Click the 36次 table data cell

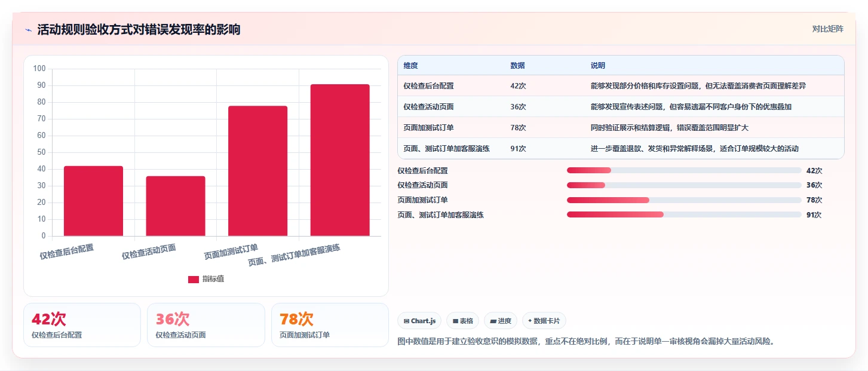pyautogui.click(x=518, y=107)
